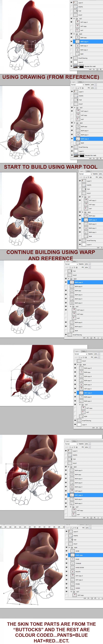Click new layer icon, BUM copy 9 selected panel
This screenshot has height=644, width=103.
101,338
